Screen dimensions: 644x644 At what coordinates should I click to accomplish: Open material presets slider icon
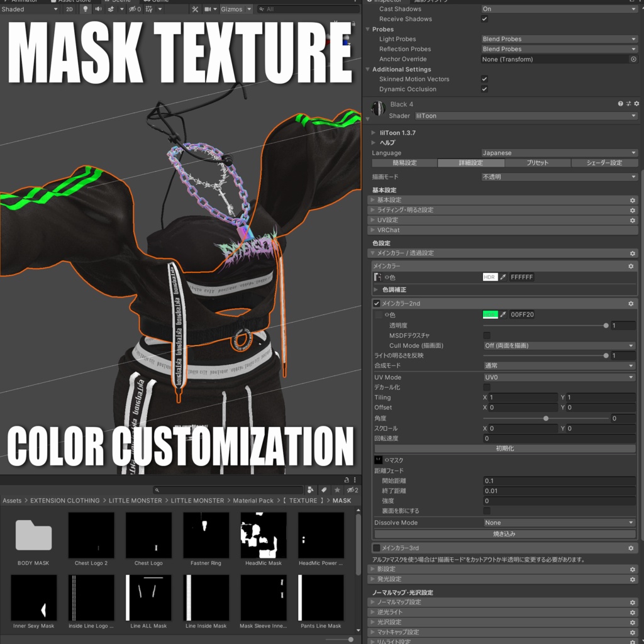pyautogui.click(x=628, y=104)
